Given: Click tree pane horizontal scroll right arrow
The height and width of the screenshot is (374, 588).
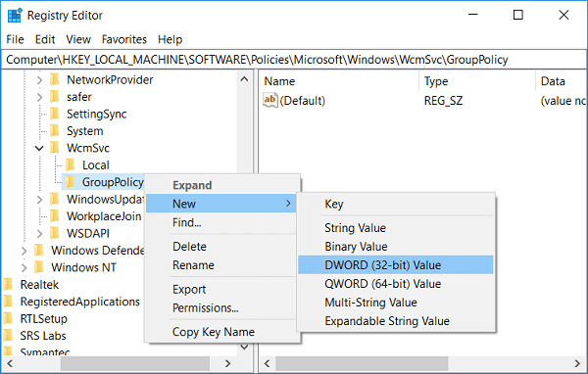Looking at the screenshot, I should tap(227, 363).
